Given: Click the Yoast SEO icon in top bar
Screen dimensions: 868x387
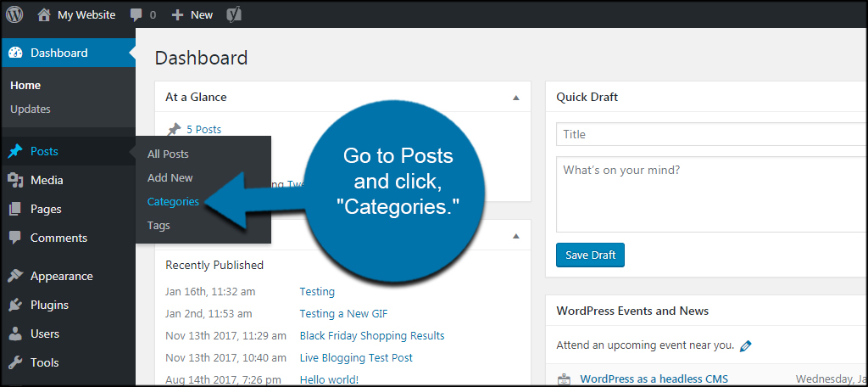Looking at the screenshot, I should pyautogui.click(x=234, y=15).
